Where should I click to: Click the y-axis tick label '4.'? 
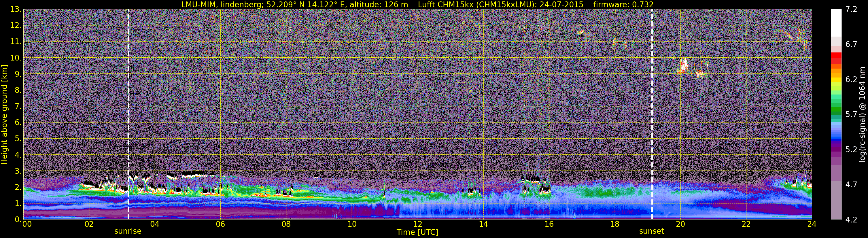click(18, 155)
